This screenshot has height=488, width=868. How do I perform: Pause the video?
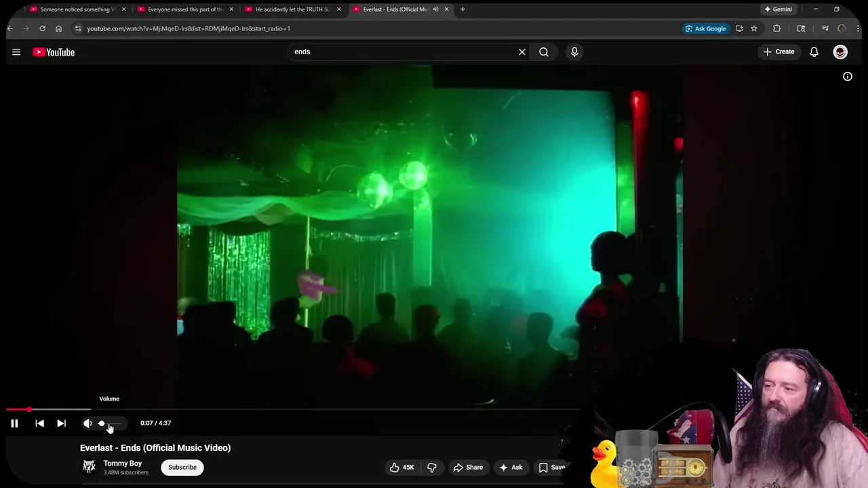coord(14,423)
